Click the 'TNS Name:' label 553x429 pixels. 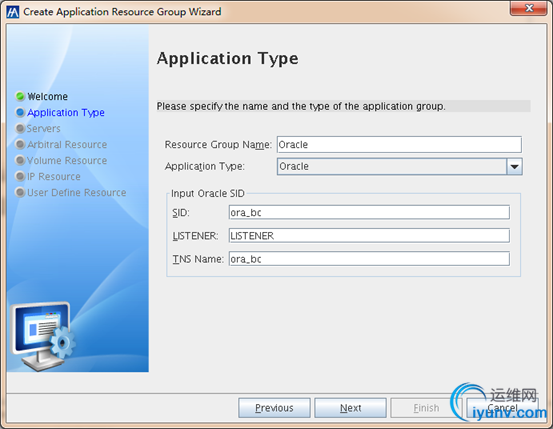click(x=198, y=259)
